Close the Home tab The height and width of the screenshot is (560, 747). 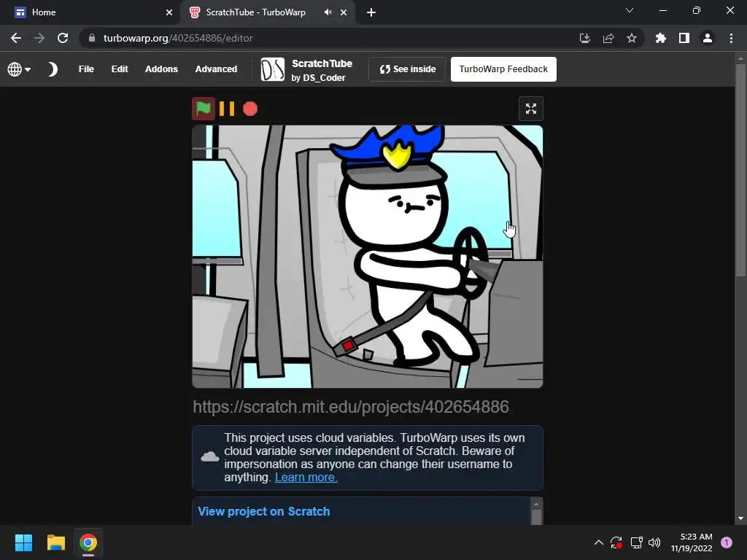pos(169,12)
